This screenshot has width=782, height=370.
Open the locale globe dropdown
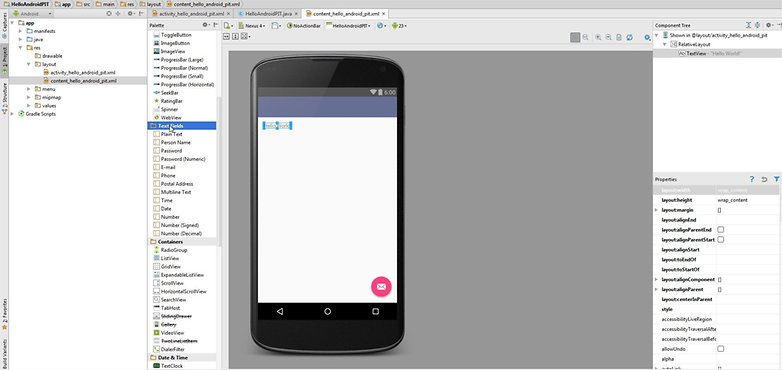point(382,25)
